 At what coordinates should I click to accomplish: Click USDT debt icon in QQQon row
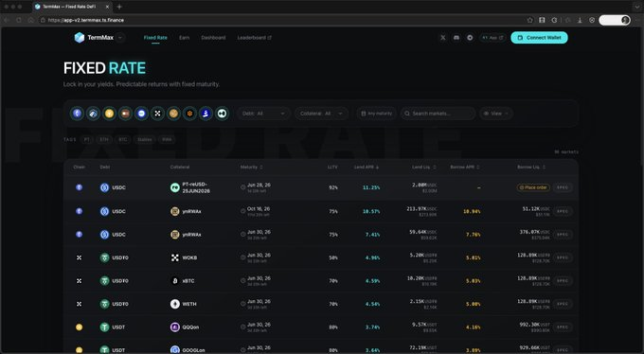pos(105,327)
